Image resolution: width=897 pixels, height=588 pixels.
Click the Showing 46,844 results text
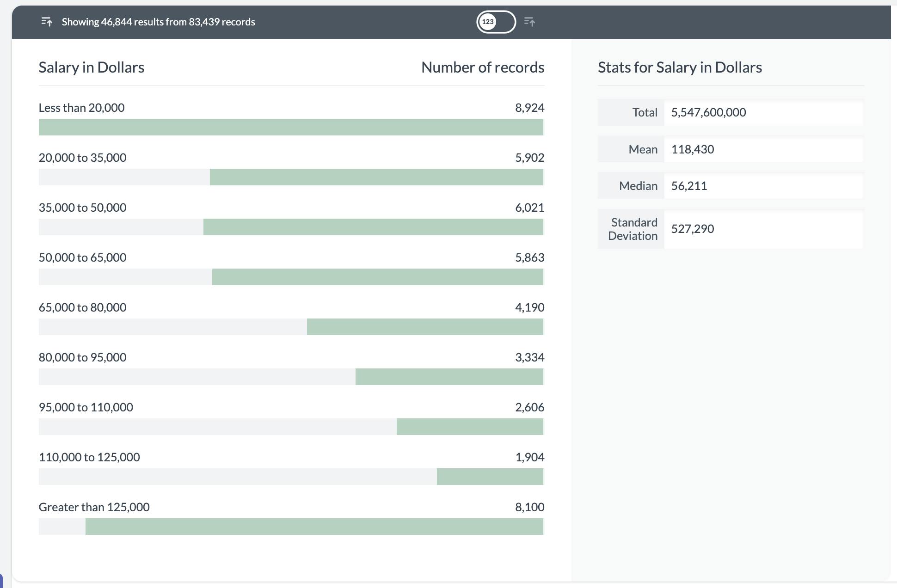(158, 21)
